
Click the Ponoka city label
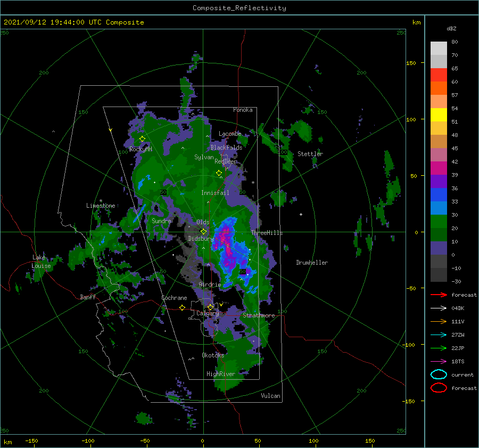click(243, 110)
